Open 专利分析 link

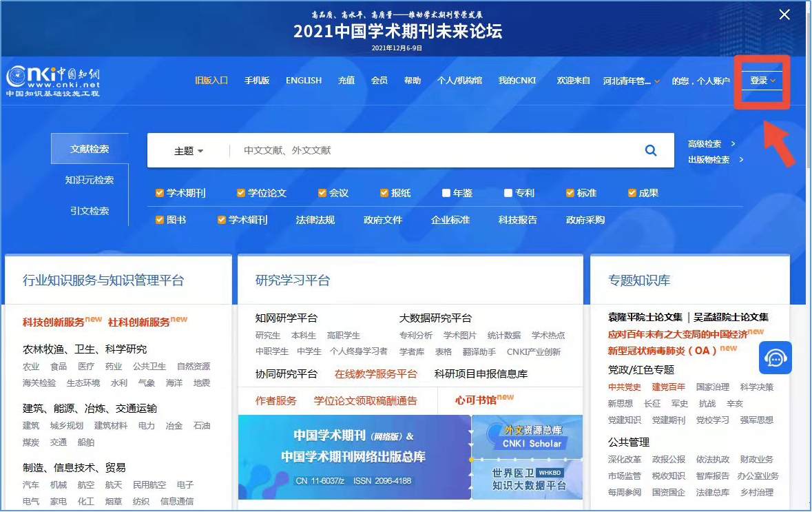(415, 336)
